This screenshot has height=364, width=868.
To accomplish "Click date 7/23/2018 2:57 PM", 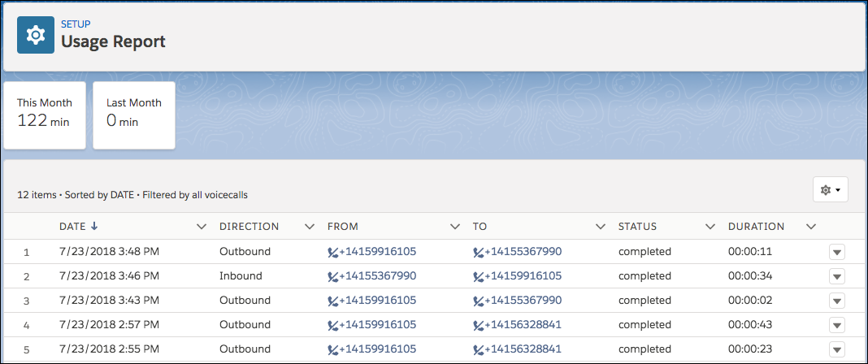I will coord(109,324).
